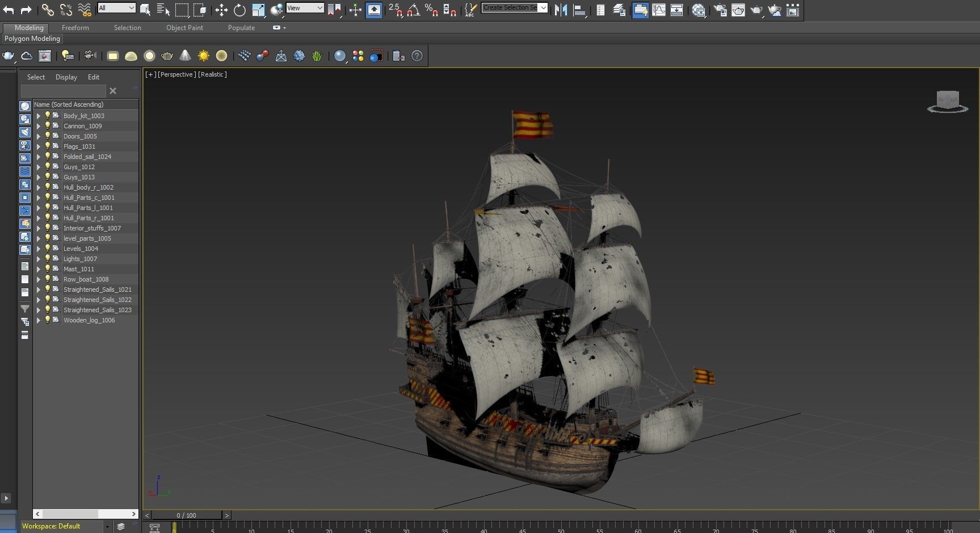The width and height of the screenshot is (980, 533).
Task: Open Selection Filter dropdown set to All
Action: [x=116, y=8]
